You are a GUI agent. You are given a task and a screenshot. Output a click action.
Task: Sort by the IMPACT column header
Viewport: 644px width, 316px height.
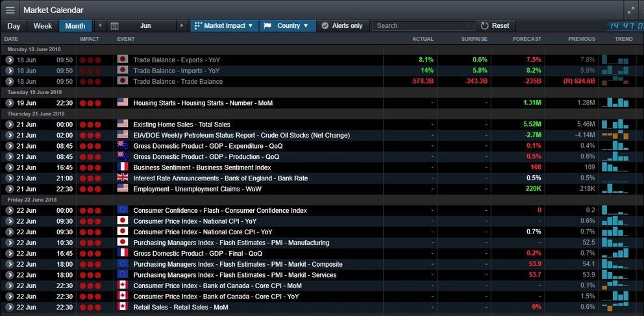89,39
